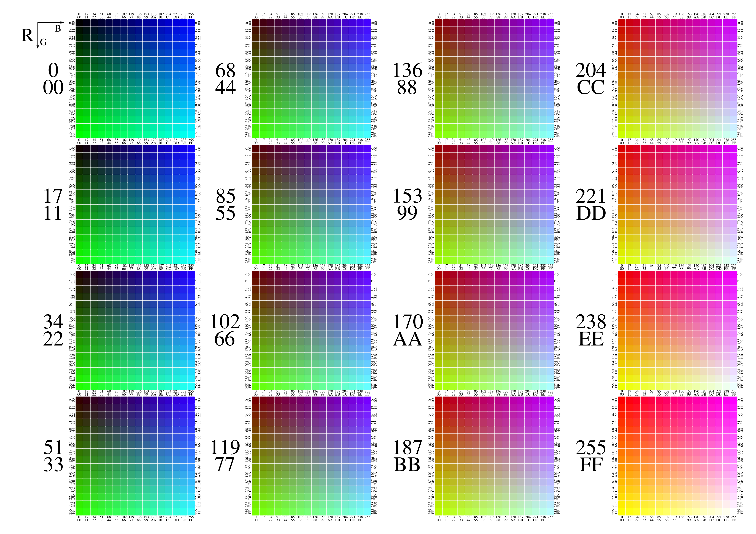Select the pure blue corner swatch in grid 00
This screenshot has height=534, width=756.
point(191,23)
